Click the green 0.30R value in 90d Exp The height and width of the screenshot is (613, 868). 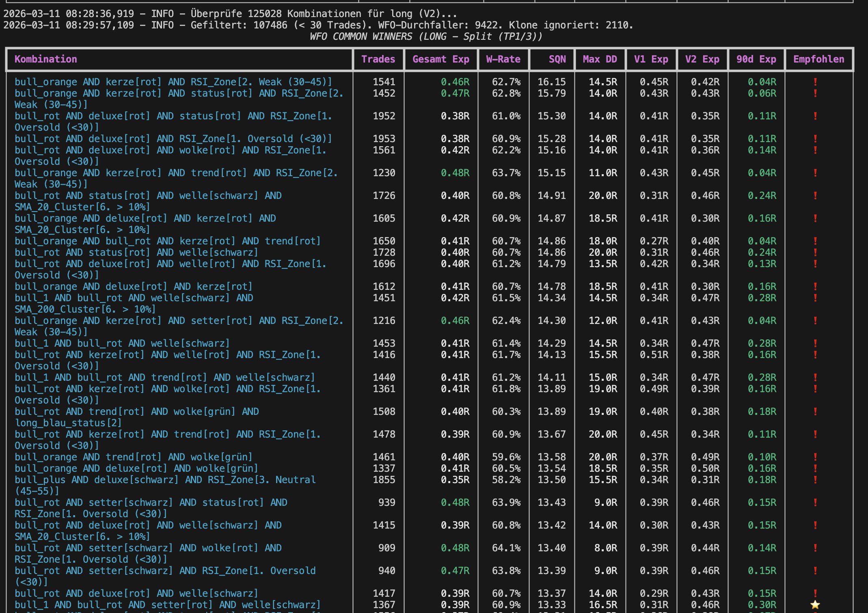click(x=762, y=605)
